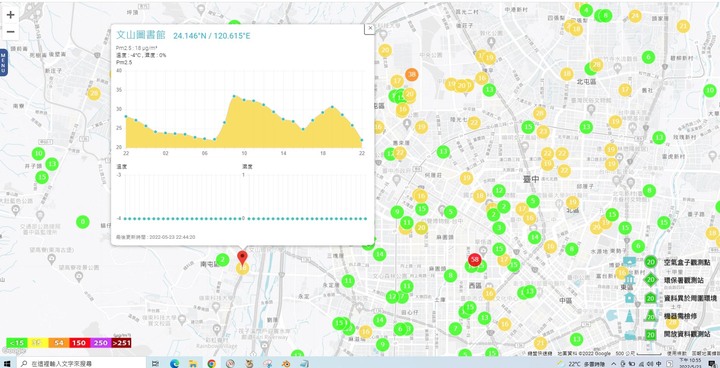Select the orange 38 sensor marker
This screenshot has height=368, width=720.
(411, 74)
